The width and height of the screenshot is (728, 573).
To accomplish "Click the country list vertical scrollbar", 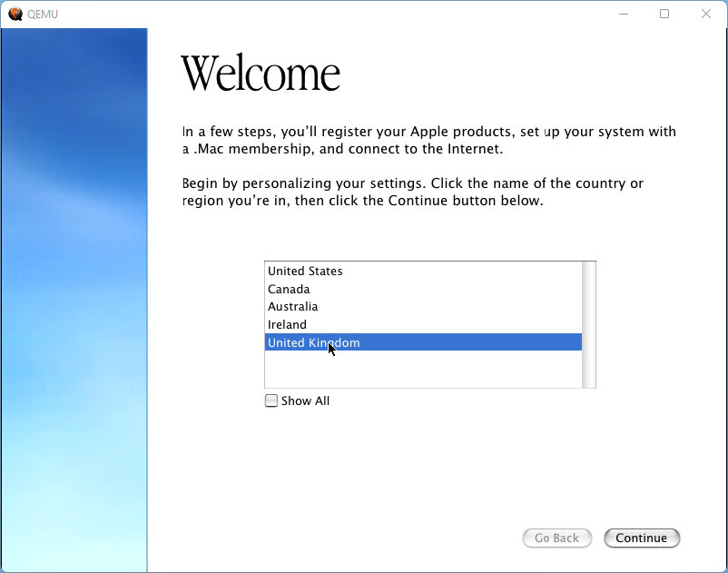I will [588, 324].
